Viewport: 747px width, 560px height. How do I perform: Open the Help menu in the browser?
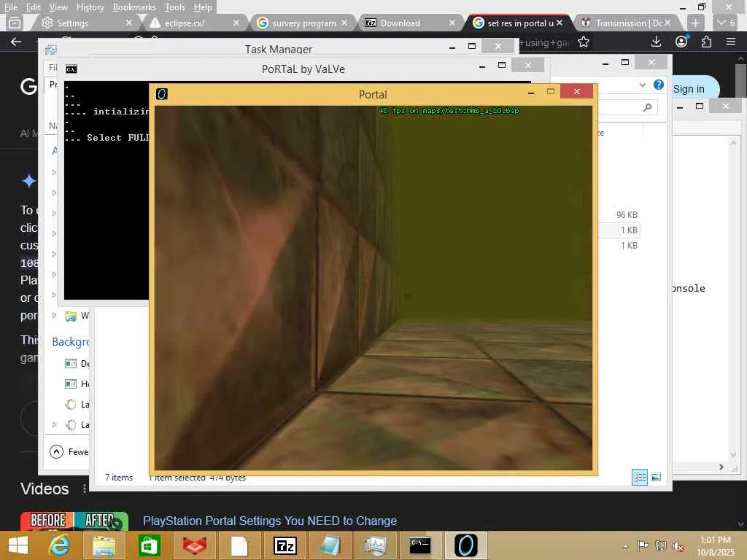pos(203,7)
